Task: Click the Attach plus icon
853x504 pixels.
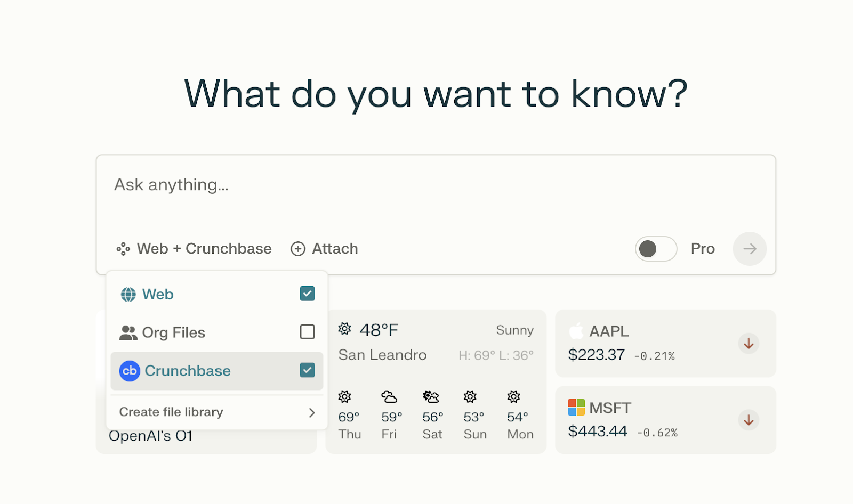Action: coord(297,249)
